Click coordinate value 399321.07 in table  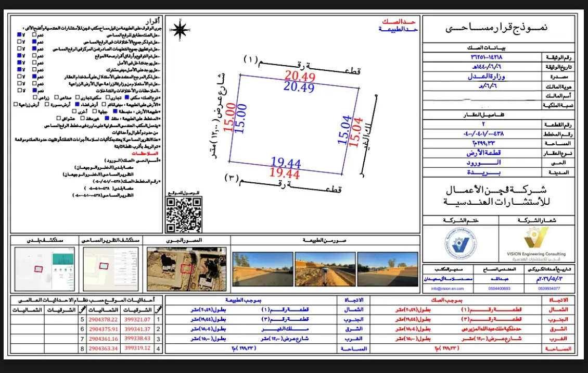[x=137, y=319]
